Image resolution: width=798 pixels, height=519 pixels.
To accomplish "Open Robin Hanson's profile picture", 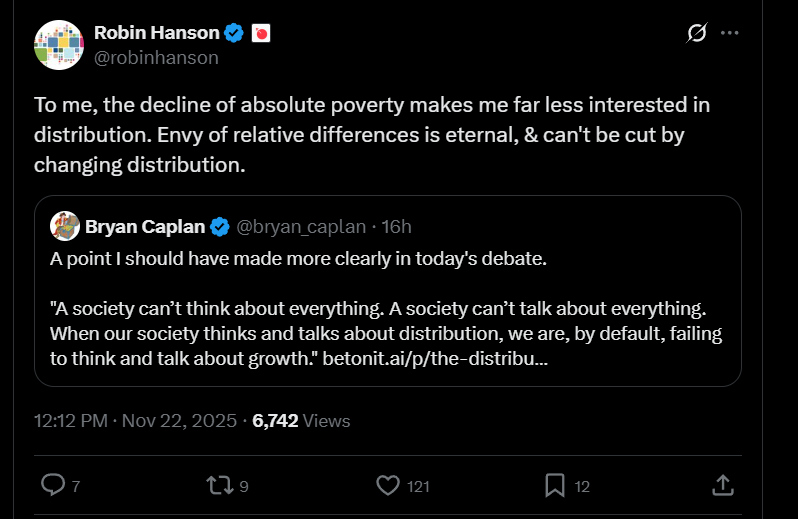I will [58, 45].
